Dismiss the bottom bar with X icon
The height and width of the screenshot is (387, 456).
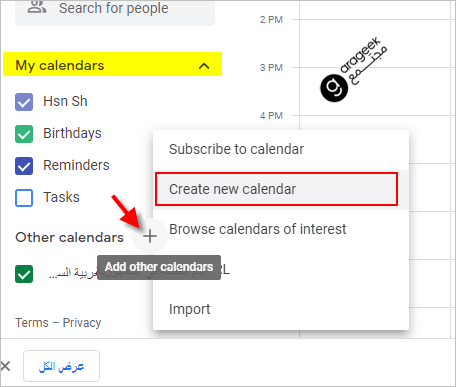pos(5,366)
